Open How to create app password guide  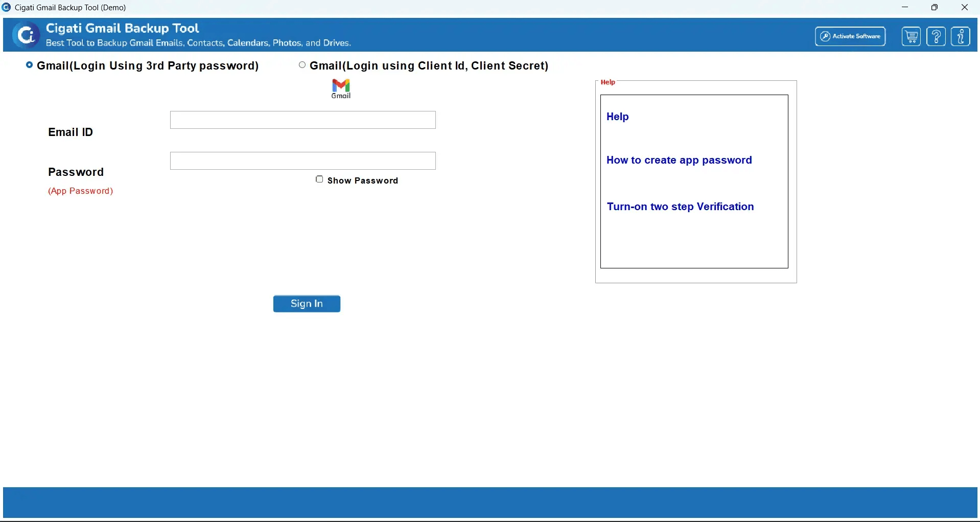tap(679, 160)
